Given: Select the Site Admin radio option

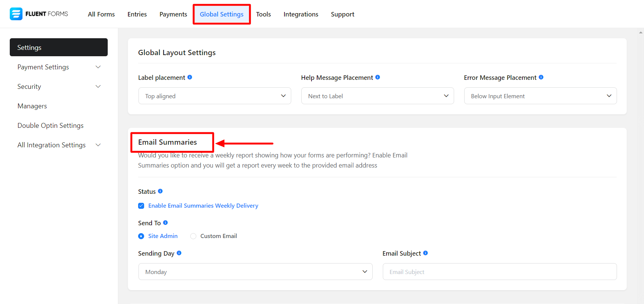Looking at the screenshot, I should tap(141, 236).
